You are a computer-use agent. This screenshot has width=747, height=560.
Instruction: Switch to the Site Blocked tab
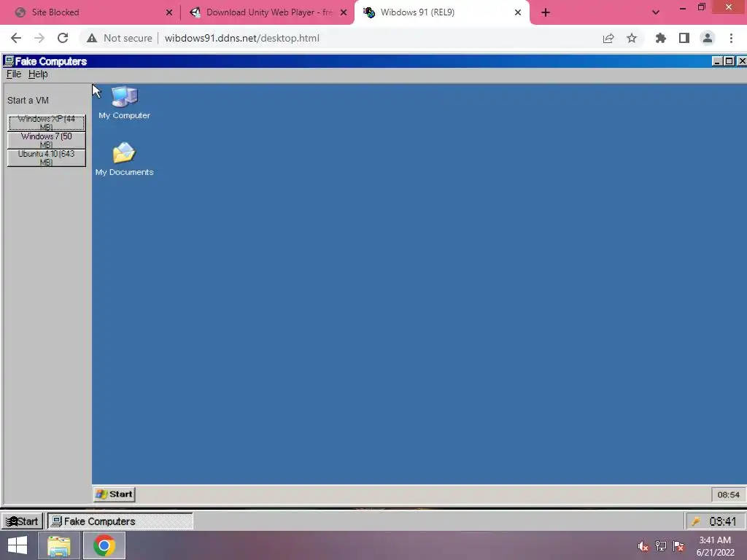coord(93,12)
